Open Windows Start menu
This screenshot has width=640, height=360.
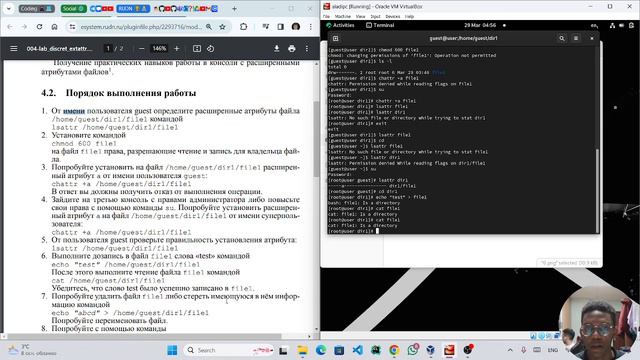click(172, 350)
